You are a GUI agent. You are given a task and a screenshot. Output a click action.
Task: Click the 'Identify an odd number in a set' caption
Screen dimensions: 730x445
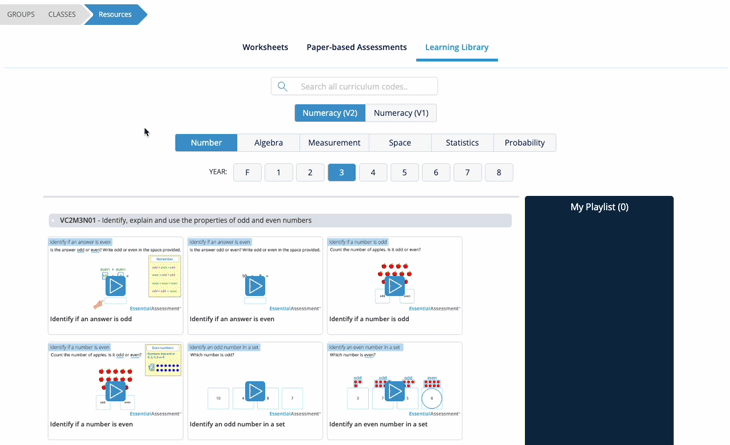237,424
